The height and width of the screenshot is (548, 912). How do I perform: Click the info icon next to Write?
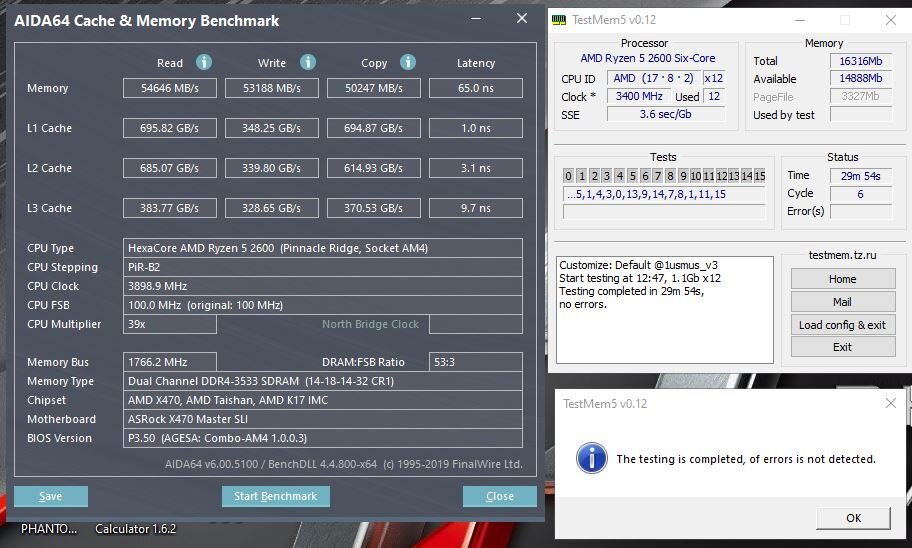pos(308,62)
